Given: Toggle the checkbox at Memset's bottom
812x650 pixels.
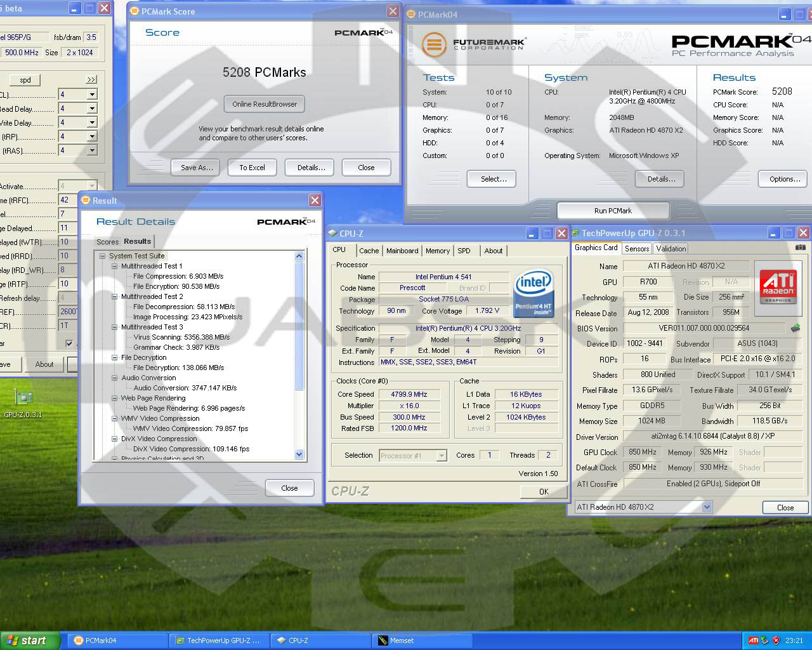Looking at the screenshot, I should tap(69, 343).
